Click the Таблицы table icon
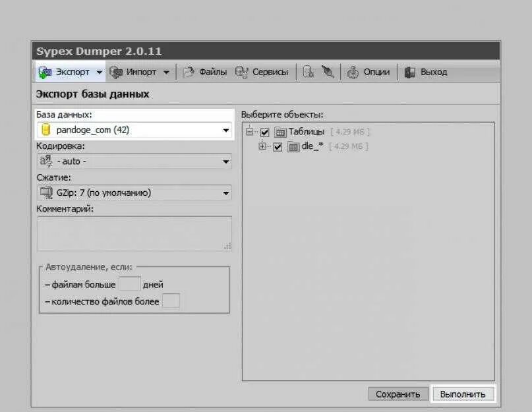The image size is (532, 412). 280,132
